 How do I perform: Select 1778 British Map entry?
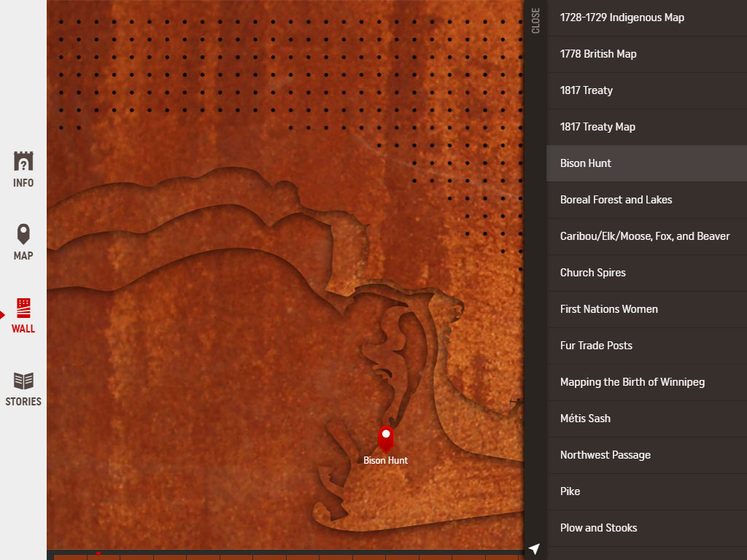[598, 54]
